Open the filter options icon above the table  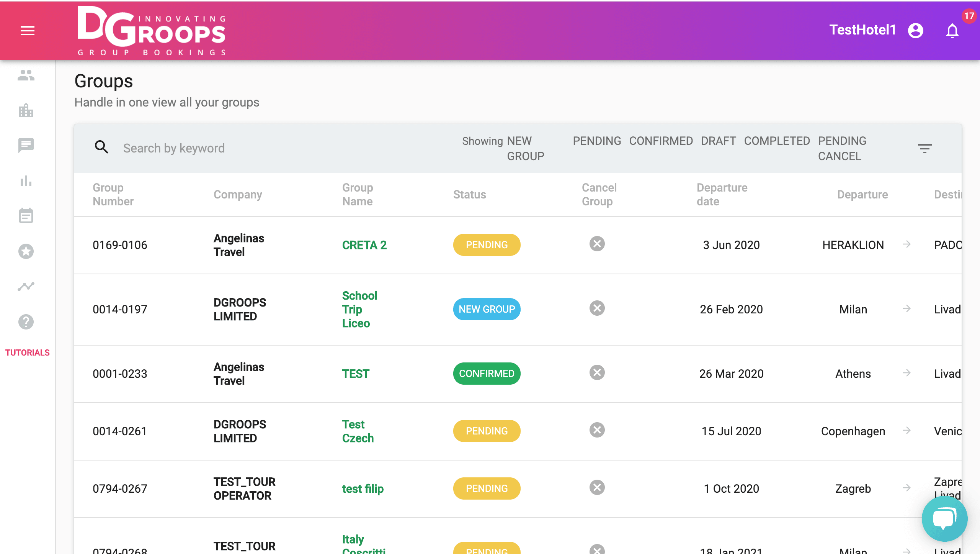tap(925, 148)
